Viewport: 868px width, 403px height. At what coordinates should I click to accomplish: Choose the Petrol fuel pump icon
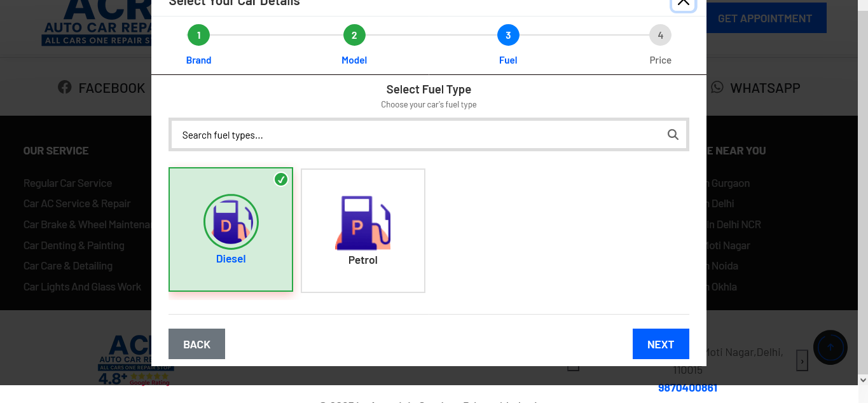tap(362, 222)
